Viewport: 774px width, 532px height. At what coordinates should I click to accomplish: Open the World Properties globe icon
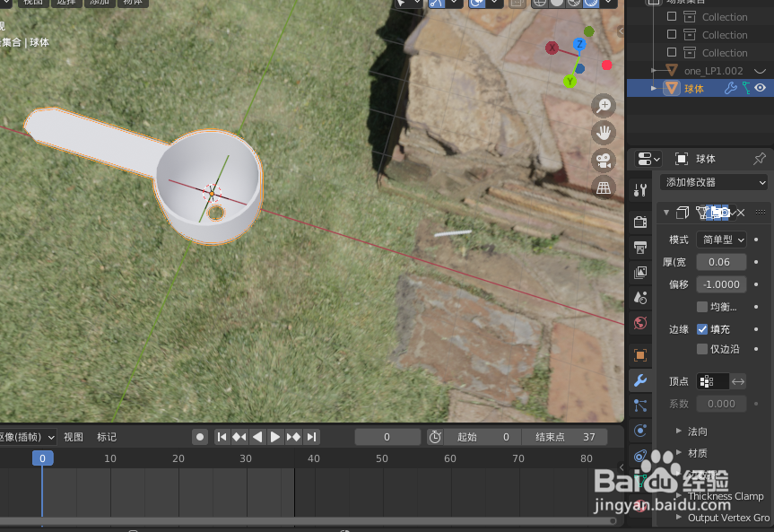(640, 323)
